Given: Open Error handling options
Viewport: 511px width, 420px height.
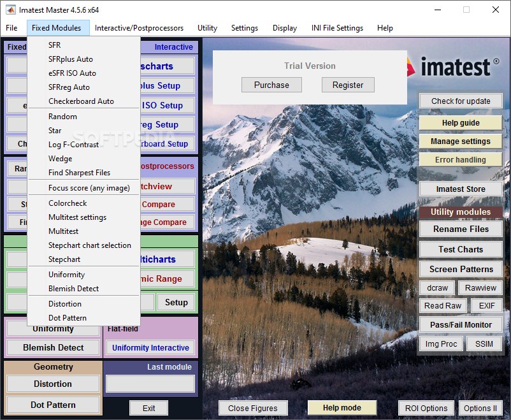Looking at the screenshot, I should pyautogui.click(x=461, y=160).
